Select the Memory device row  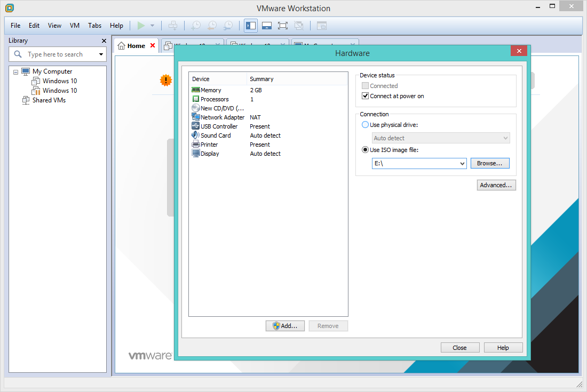click(268, 90)
